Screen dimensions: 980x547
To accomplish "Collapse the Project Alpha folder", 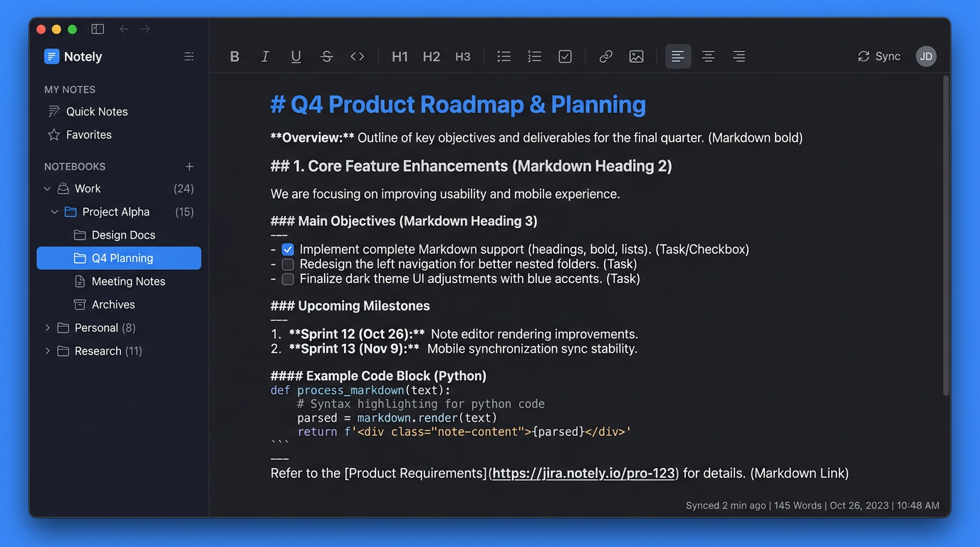I will click(x=55, y=212).
